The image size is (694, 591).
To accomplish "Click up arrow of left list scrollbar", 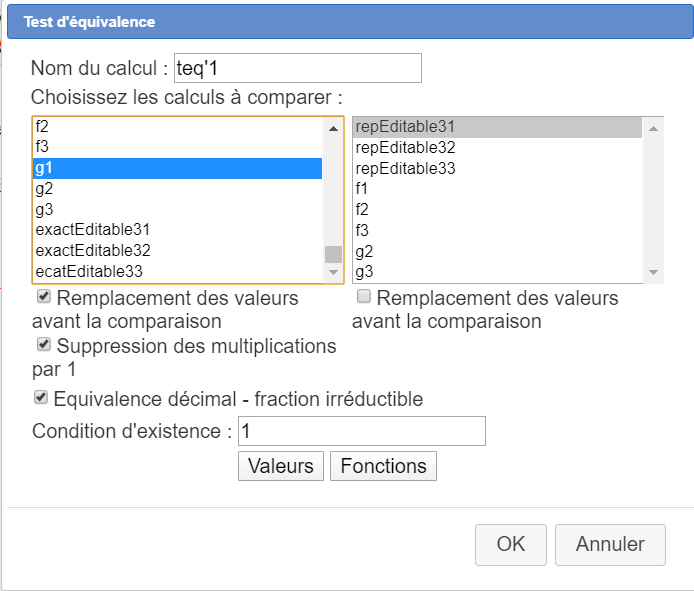I will [334, 127].
